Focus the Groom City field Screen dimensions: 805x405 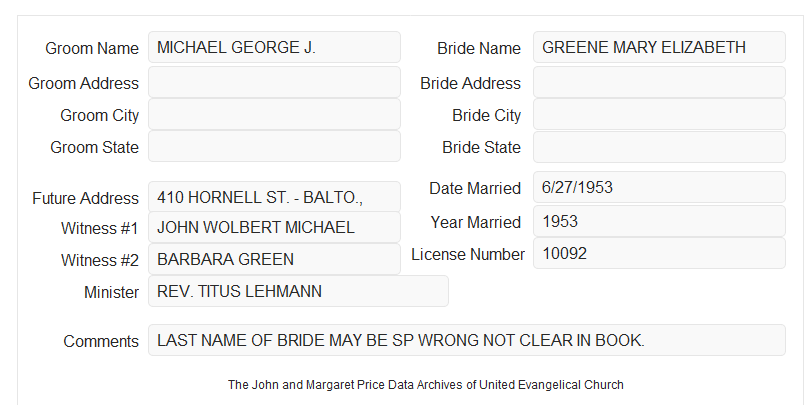274,114
